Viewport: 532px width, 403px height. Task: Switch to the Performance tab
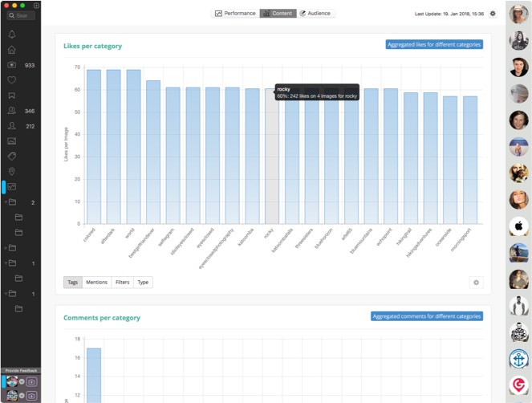tap(235, 13)
